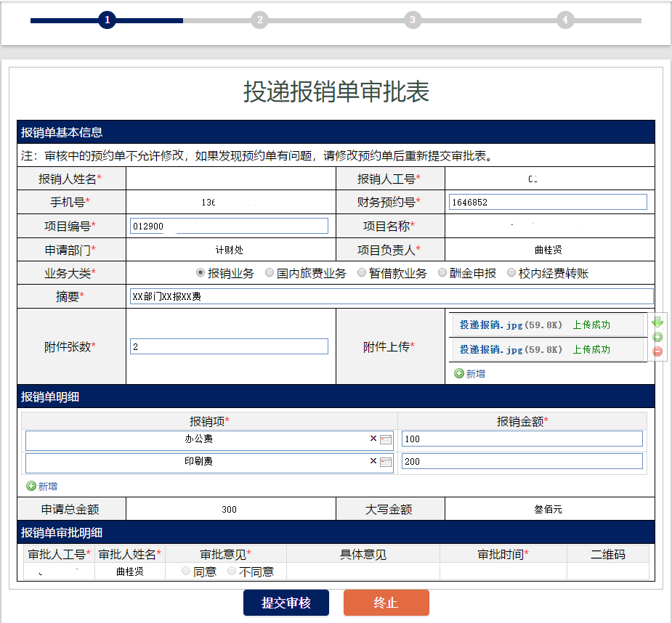The image size is (672, 623).
Task: Choose 不同意 as the approval opinion
Action: (x=232, y=571)
